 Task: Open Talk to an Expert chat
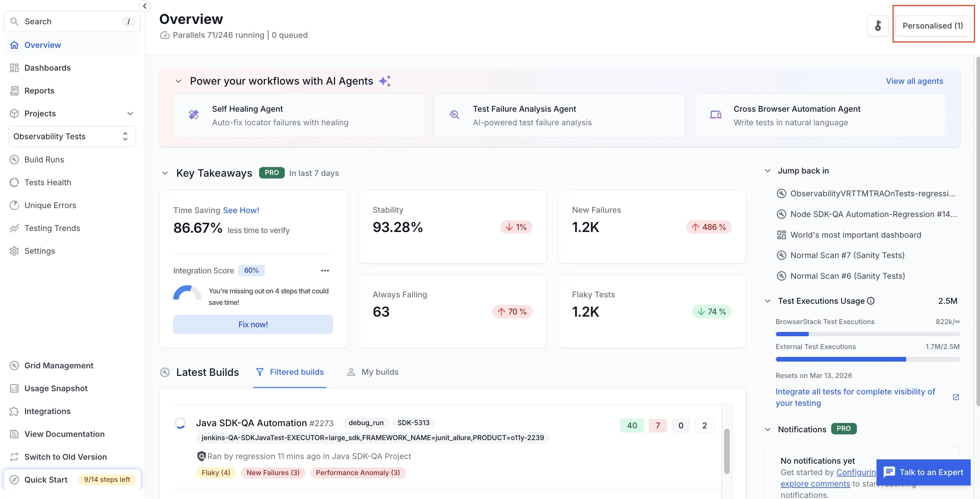[x=923, y=472]
